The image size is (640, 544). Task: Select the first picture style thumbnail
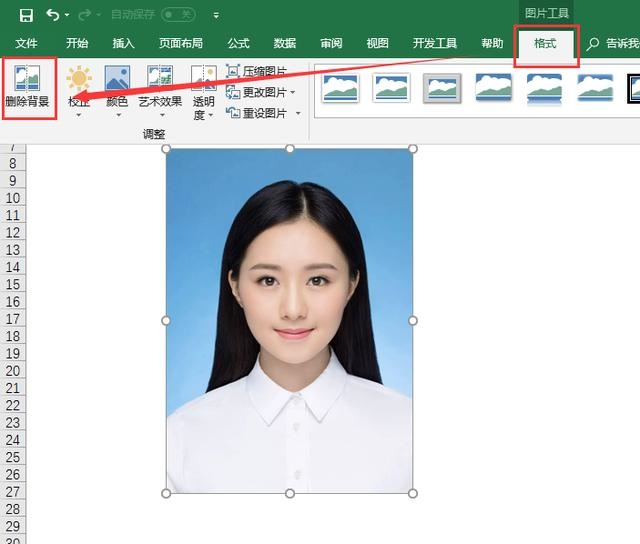[340, 88]
